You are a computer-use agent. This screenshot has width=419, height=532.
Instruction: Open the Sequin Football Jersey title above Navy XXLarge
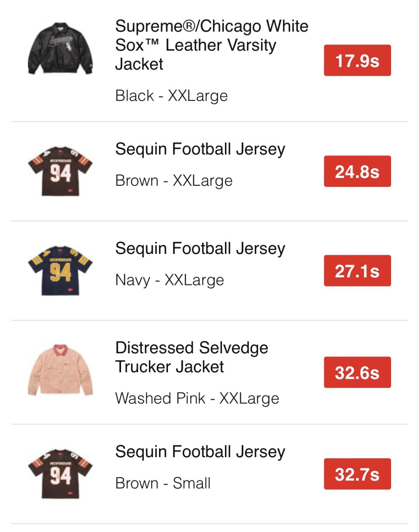tap(200, 249)
